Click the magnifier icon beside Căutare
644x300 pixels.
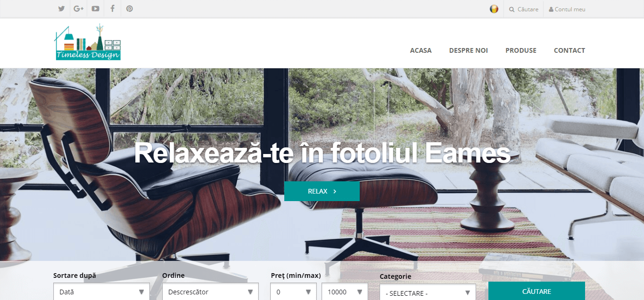(512, 9)
